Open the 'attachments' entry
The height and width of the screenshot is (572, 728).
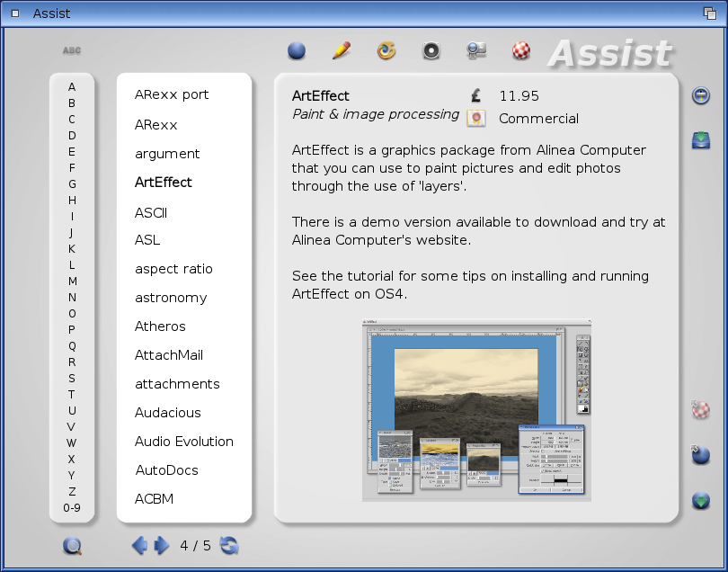coord(177,384)
